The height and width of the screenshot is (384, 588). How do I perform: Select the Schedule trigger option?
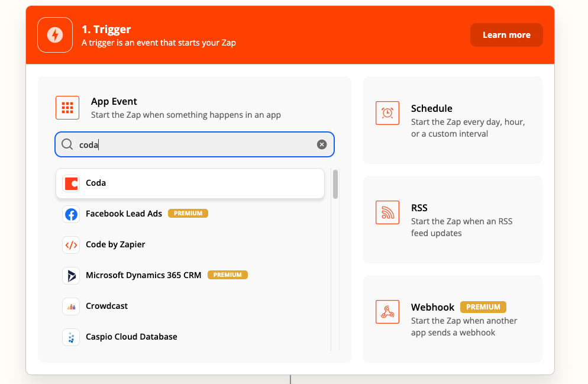(x=453, y=120)
